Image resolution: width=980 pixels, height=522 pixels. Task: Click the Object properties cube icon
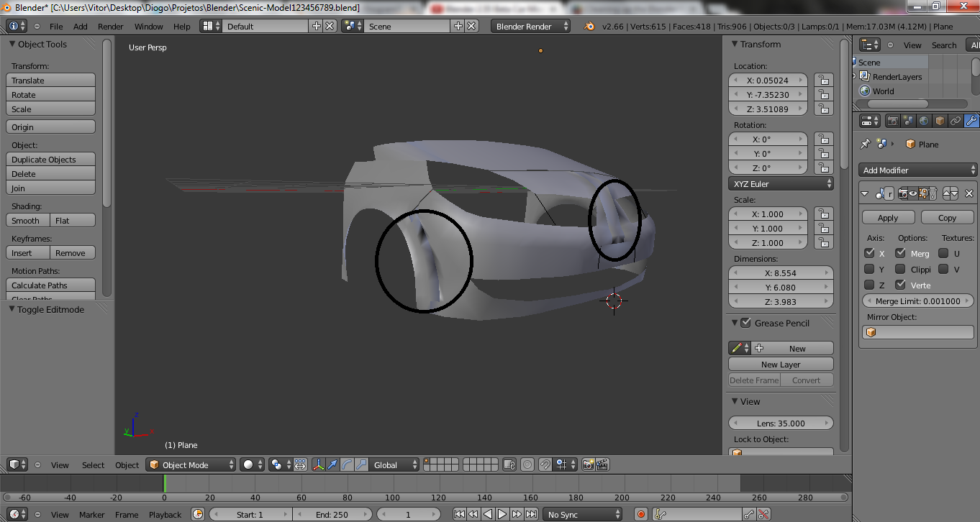click(x=940, y=121)
